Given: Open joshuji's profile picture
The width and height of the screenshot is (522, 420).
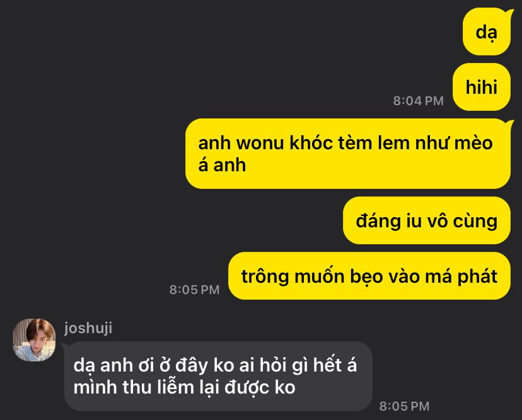Looking at the screenshot, I should (x=34, y=340).
